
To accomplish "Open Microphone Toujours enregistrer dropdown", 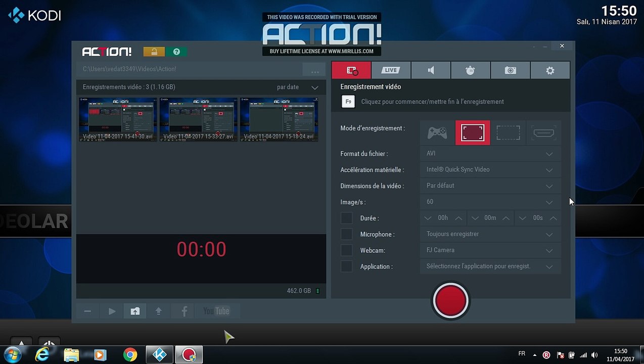I will coord(490,234).
